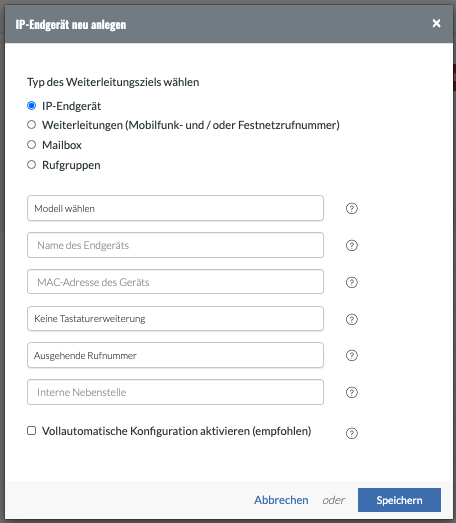Click into the Interne Nebenstelle field

click(x=175, y=392)
